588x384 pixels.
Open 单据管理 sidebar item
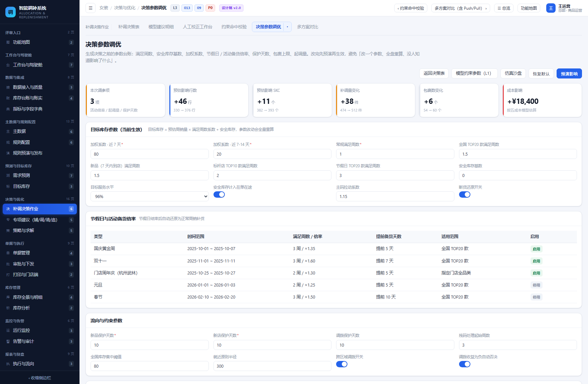pos(40,253)
